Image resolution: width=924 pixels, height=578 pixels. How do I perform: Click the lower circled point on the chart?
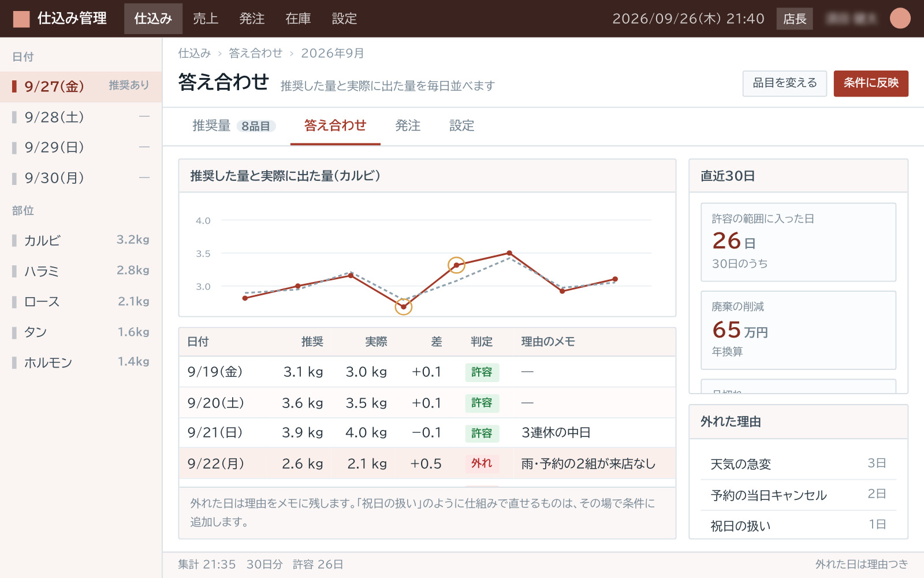click(x=403, y=306)
